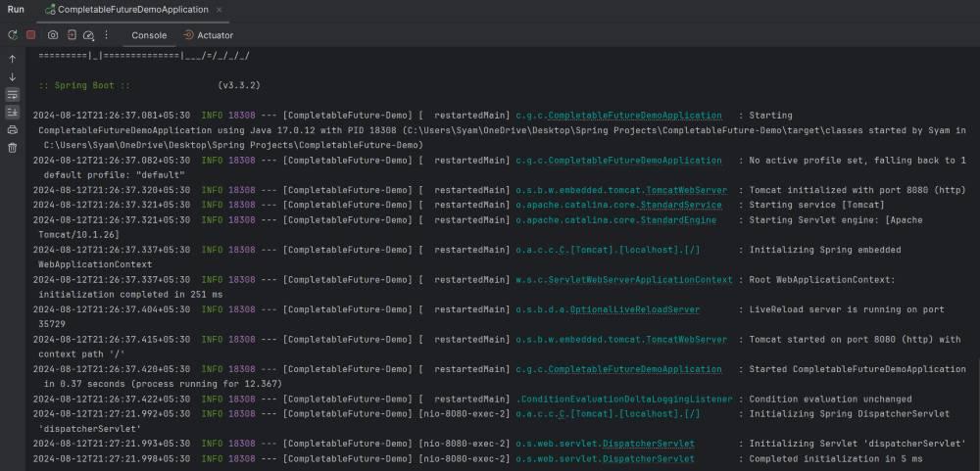Open ServletWebServerApplicationContext class link
Screen dimensions: 980x471
(639, 280)
